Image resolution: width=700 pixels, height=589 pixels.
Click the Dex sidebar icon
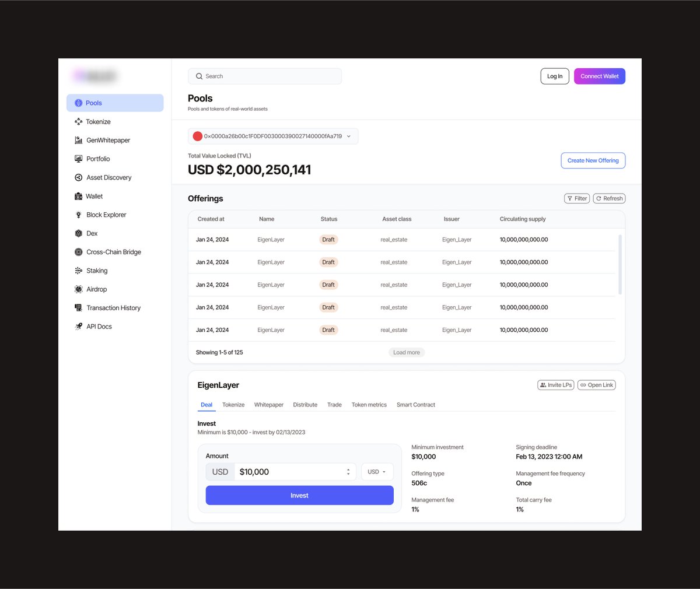pyautogui.click(x=78, y=233)
